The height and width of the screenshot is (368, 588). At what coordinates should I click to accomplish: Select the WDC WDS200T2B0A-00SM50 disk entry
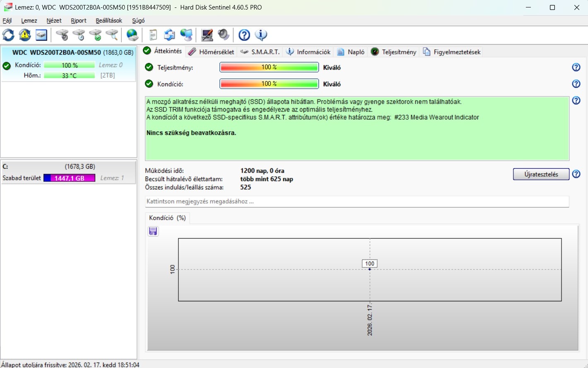(68, 64)
